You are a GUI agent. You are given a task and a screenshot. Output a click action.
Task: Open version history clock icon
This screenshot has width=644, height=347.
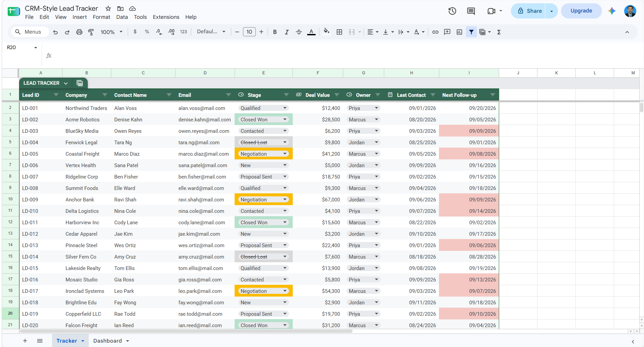452,11
